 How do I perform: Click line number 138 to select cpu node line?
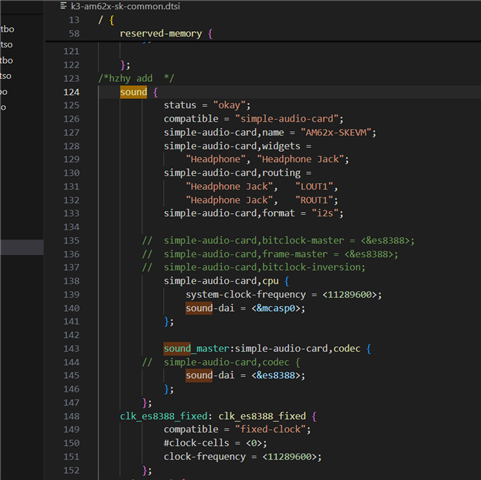(71, 281)
